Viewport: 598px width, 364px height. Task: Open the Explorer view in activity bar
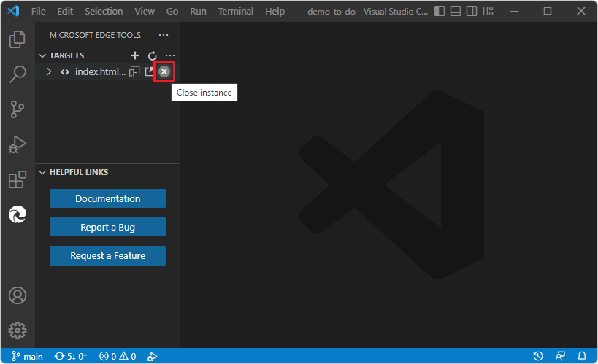(18, 39)
